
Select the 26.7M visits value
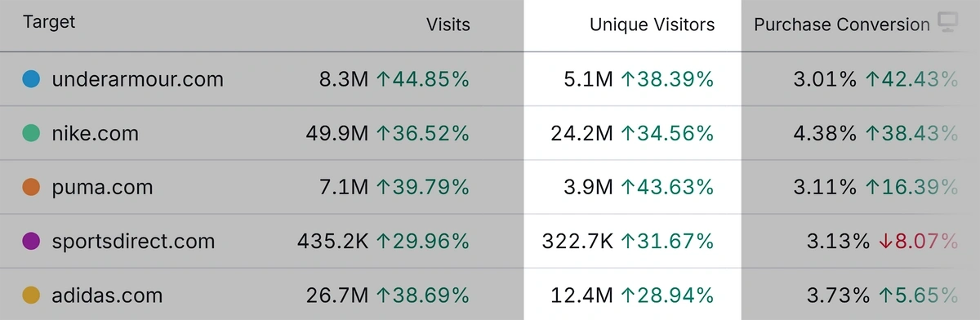[x=338, y=295]
